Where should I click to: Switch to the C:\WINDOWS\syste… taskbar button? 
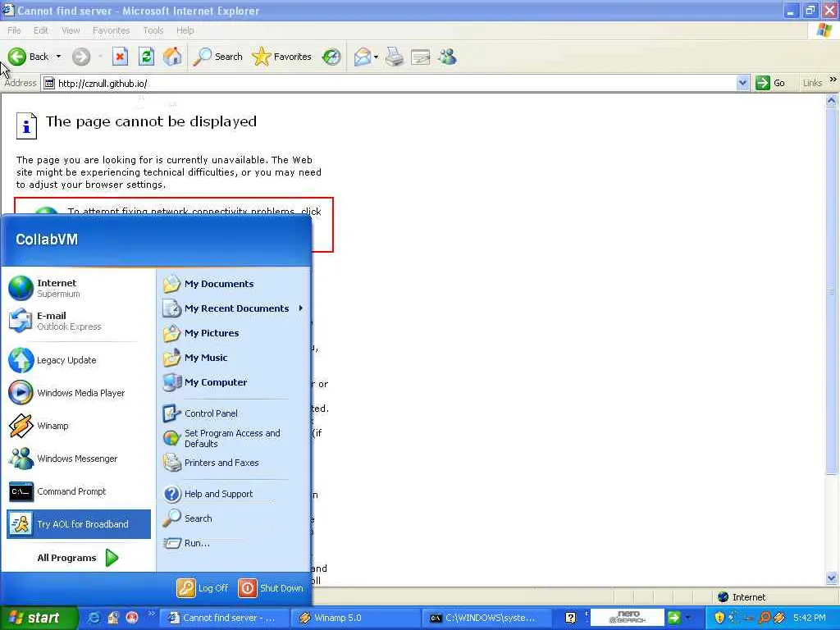click(x=487, y=618)
